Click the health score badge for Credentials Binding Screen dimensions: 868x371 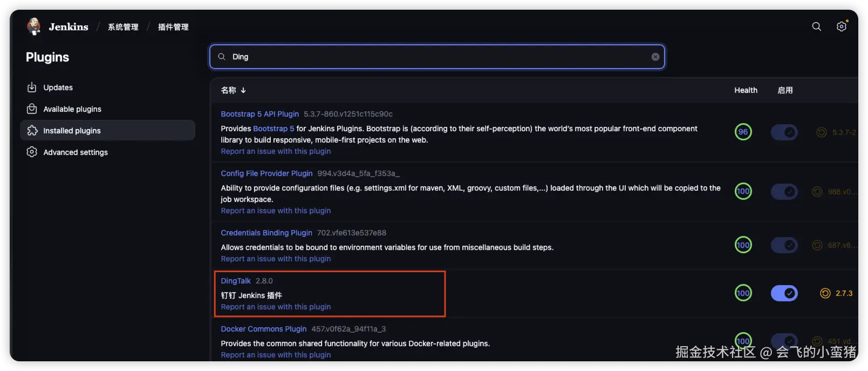click(x=743, y=245)
